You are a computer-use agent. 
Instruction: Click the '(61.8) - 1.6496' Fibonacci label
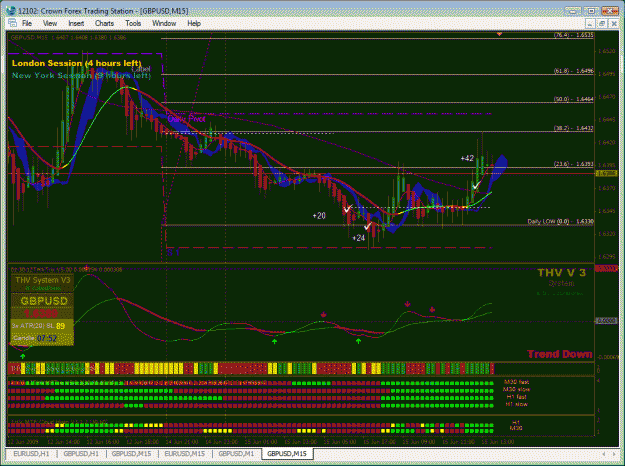tap(573, 71)
